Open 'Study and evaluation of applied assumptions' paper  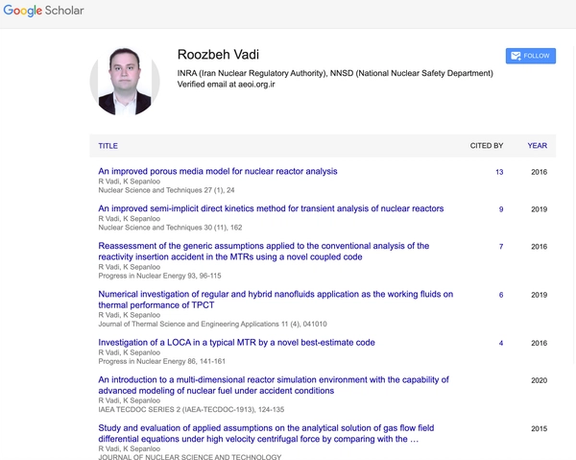266,433
